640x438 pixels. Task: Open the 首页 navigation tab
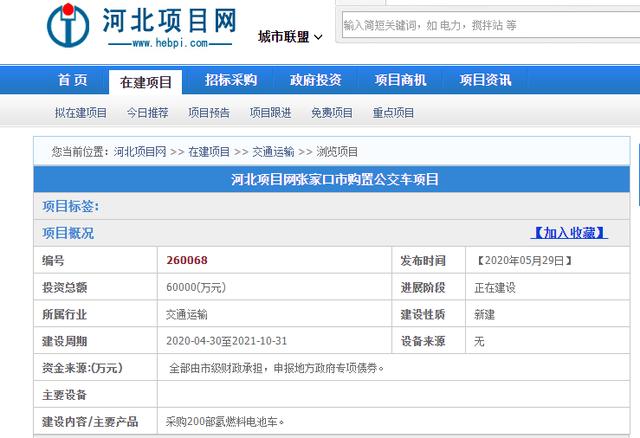click(x=73, y=80)
